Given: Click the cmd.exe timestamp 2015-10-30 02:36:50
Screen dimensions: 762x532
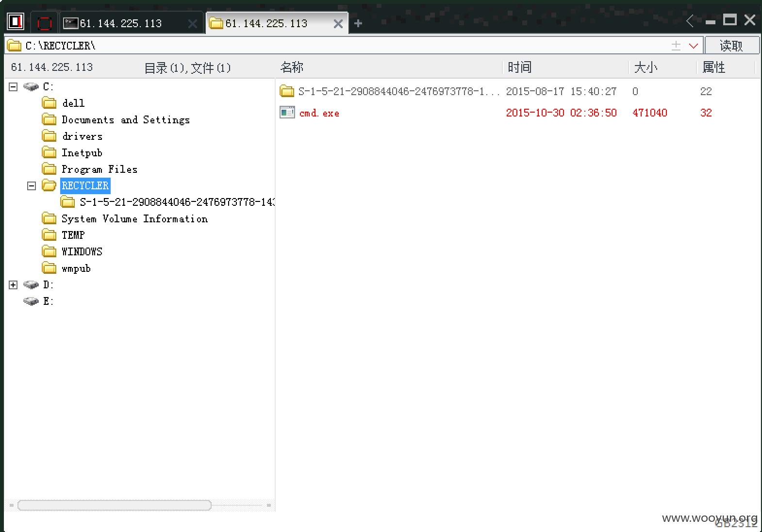Looking at the screenshot, I should (561, 113).
